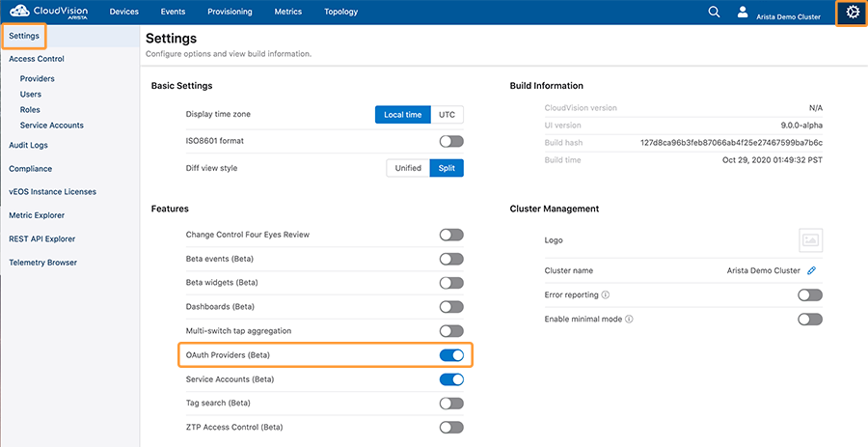Open Audit Logs in sidebar
The width and height of the screenshot is (868, 447).
point(28,145)
